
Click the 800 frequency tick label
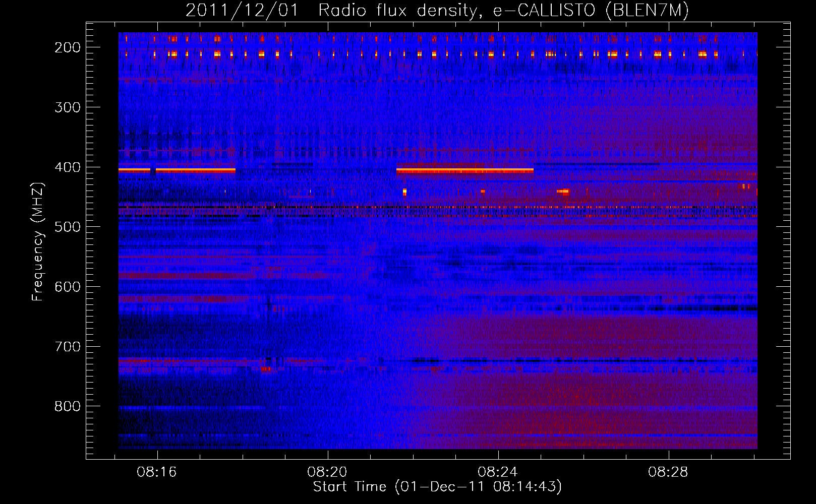(x=68, y=406)
